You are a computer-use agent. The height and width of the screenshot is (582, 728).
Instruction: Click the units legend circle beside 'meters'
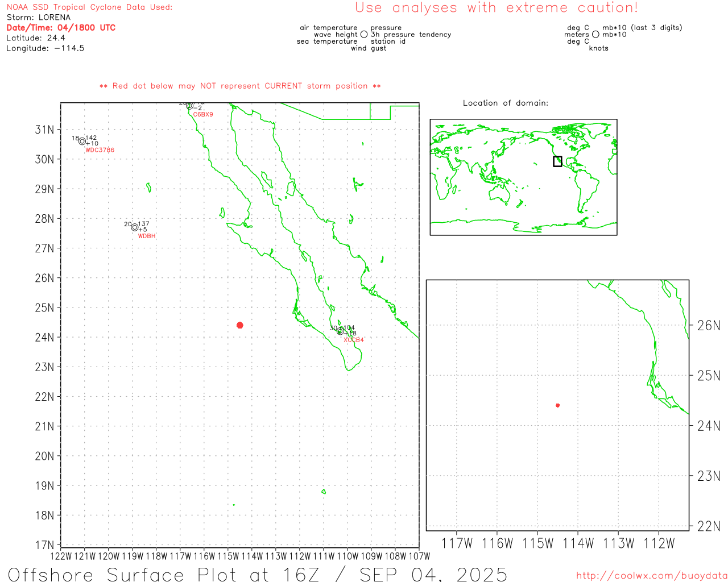tap(595, 35)
